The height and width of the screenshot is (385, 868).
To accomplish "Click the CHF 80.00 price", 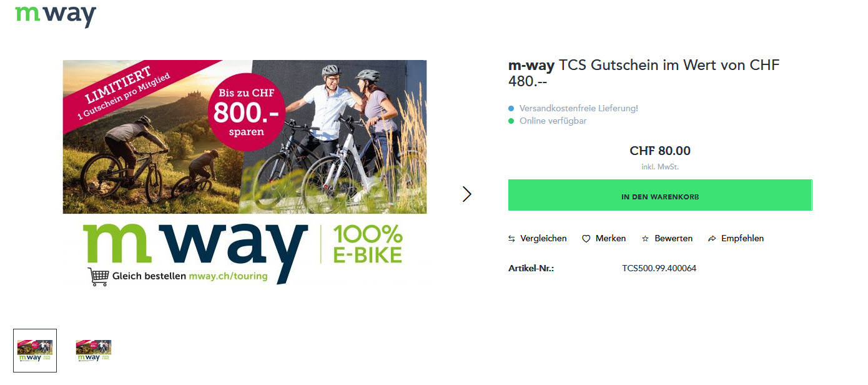I will (x=659, y=151).
